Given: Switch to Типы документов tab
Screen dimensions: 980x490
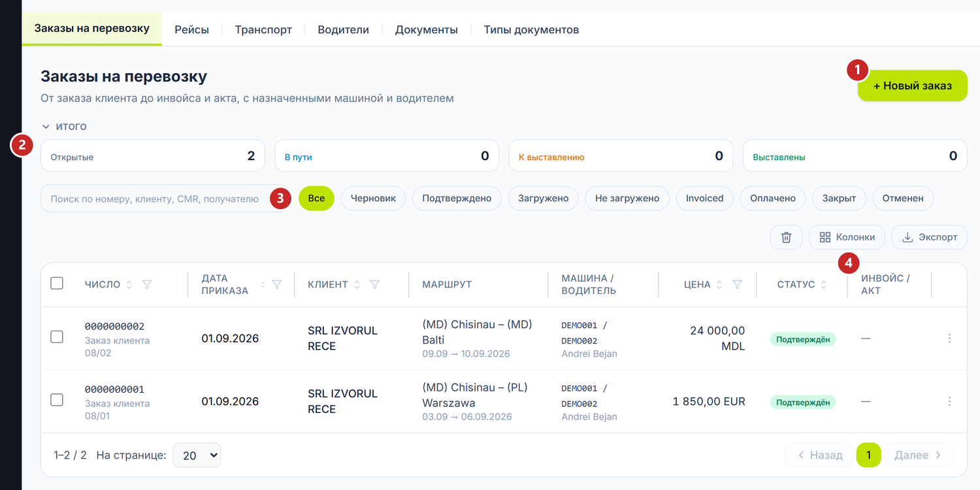Looking at the screenshot, I should point(531,29).
